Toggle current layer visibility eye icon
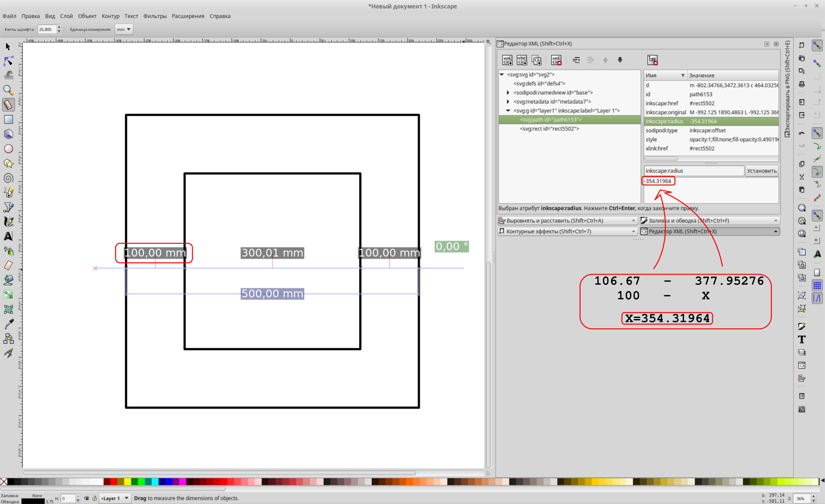 pyautogui.click(x=87, y=498)
